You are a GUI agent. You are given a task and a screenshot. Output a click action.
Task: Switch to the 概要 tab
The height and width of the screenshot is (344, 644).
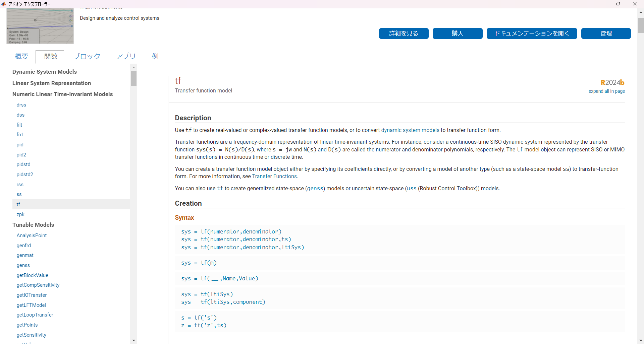21,56
